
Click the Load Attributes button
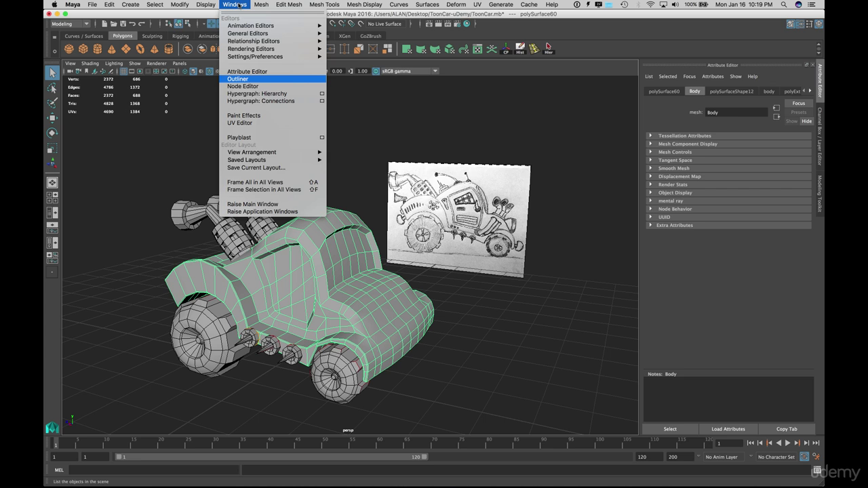(728, 429)
